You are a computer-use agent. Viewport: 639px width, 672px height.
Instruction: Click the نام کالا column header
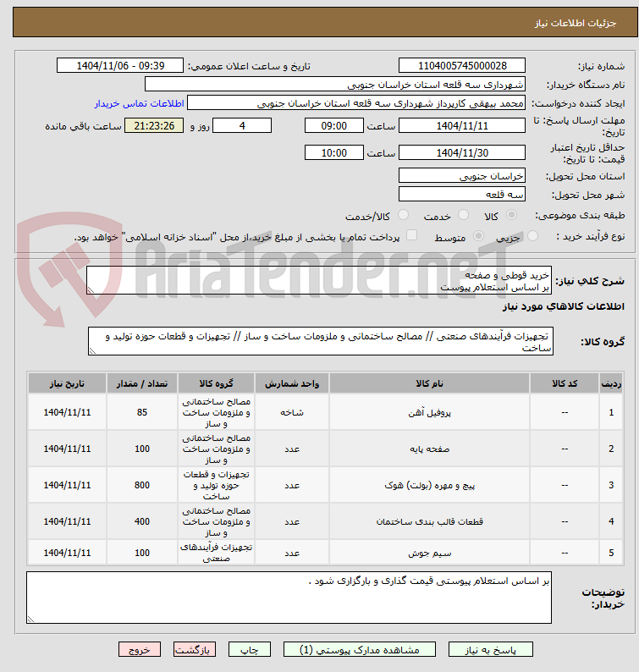(x=429, y=383)
